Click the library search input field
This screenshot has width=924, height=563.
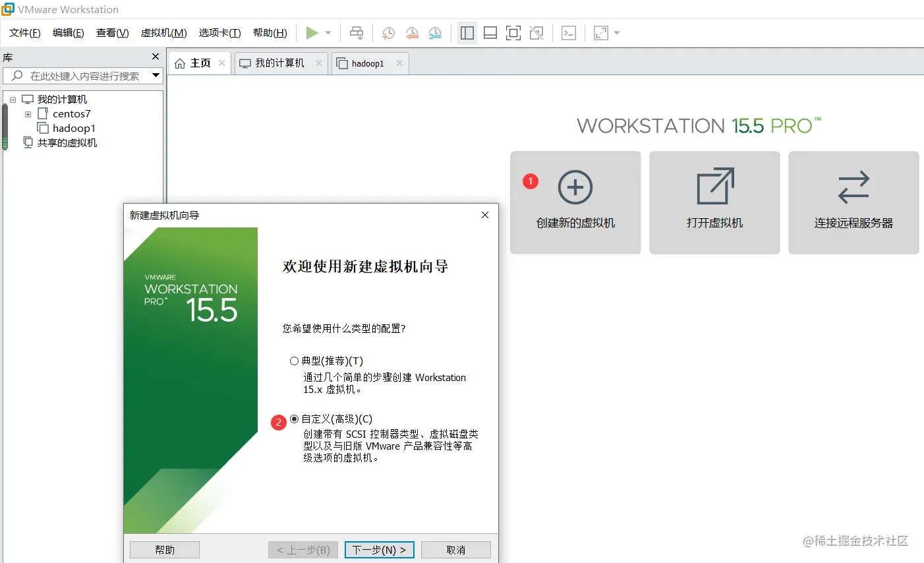click(84, 76)
